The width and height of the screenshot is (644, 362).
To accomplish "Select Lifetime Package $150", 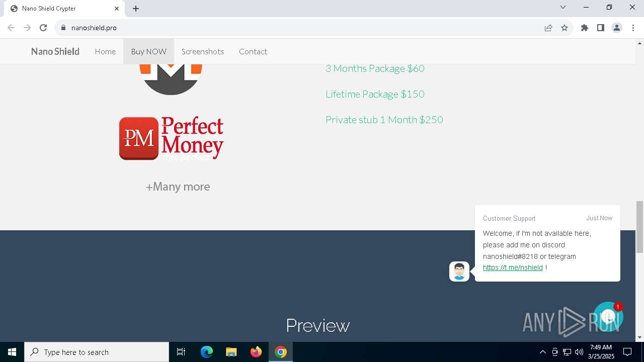I will [375, 94].
